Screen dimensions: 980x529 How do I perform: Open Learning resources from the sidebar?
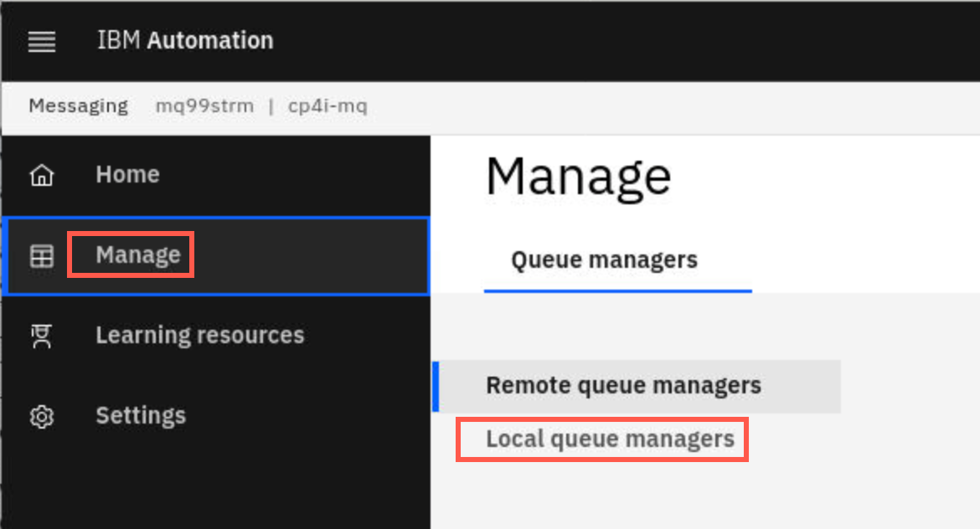200,336
